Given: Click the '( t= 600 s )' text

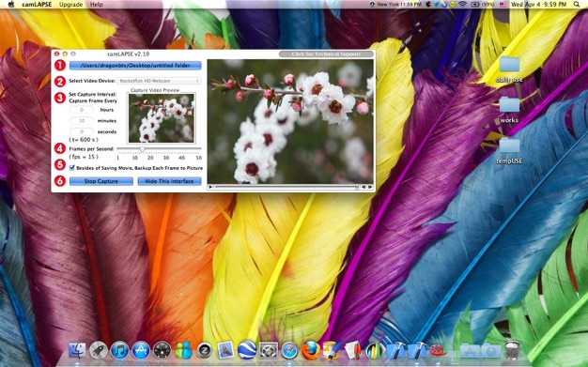Looking at the screenshot, I should (84, 140).
